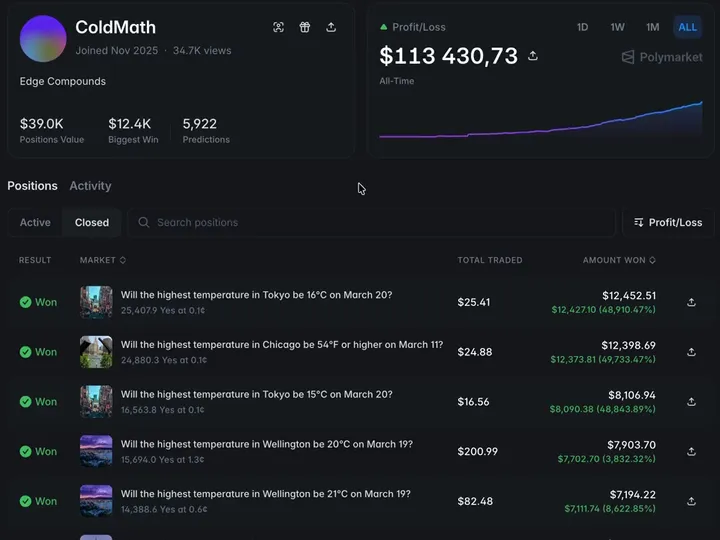Click the ColdMath username heading
The width and height of the screenshot is (720, 540).
116,27
